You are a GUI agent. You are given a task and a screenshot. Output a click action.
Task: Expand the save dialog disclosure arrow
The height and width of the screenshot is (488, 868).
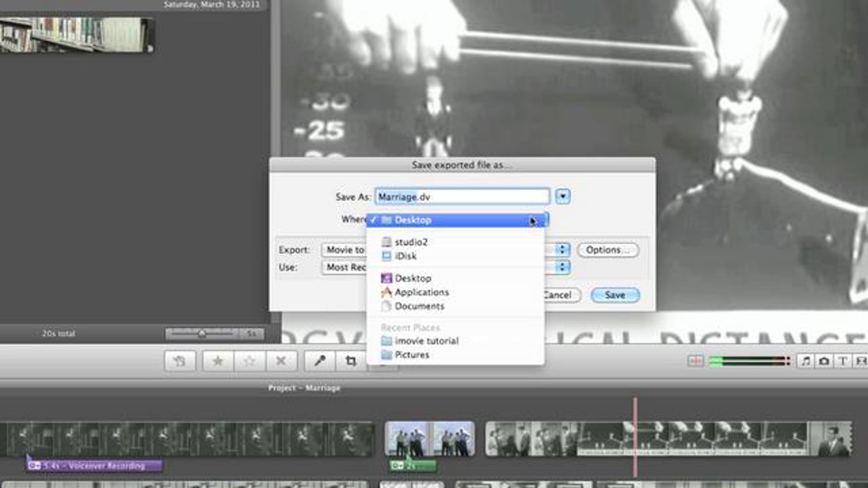563,197
